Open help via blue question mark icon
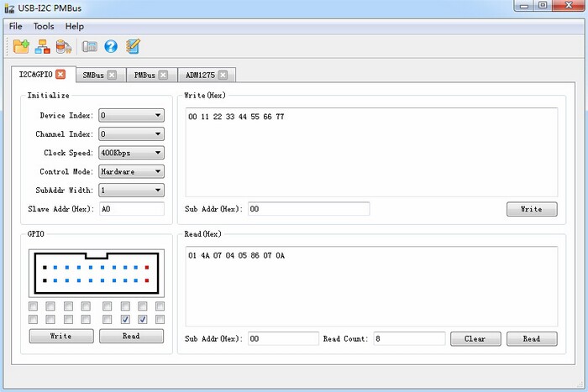This screenshot has height=392, width=588. [x=111, y=46]
